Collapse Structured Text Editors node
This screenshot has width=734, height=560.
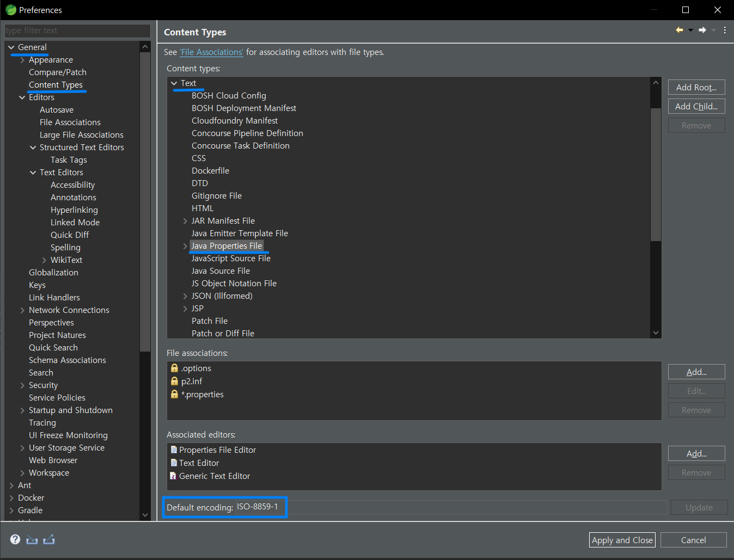[x=33, y=147]
